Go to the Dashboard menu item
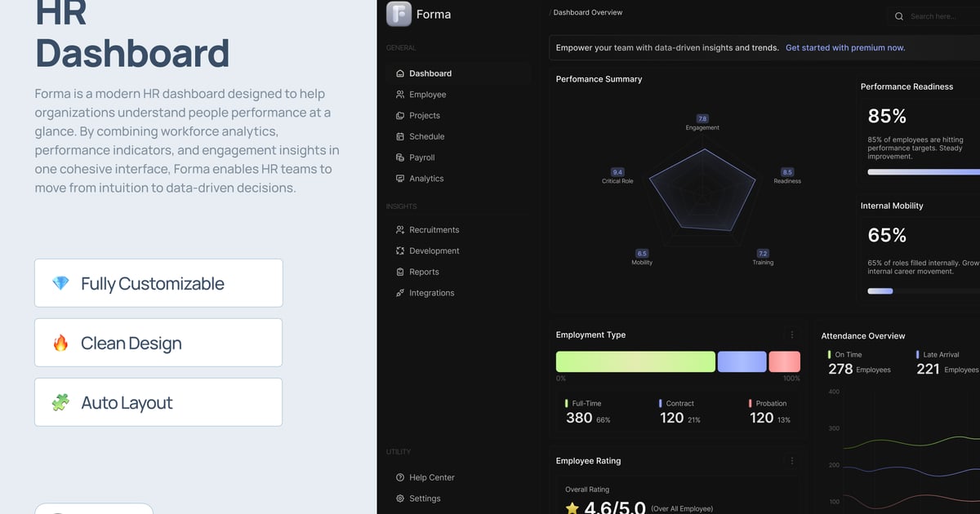The width and height of the screenshot is (980, 514). [x=430, y=73]
